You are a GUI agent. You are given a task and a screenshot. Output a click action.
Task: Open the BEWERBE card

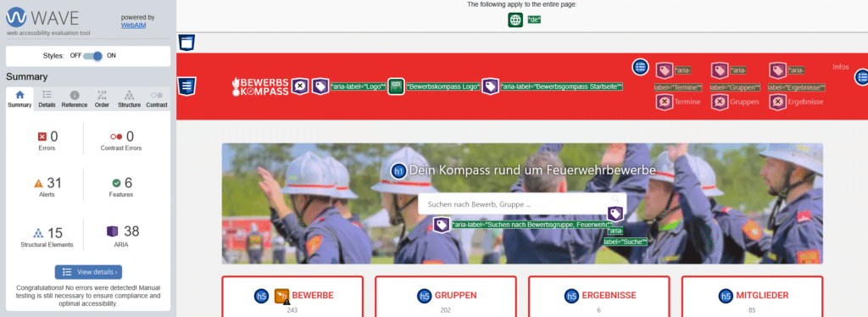pyautogui.click(x=292, y=298)
